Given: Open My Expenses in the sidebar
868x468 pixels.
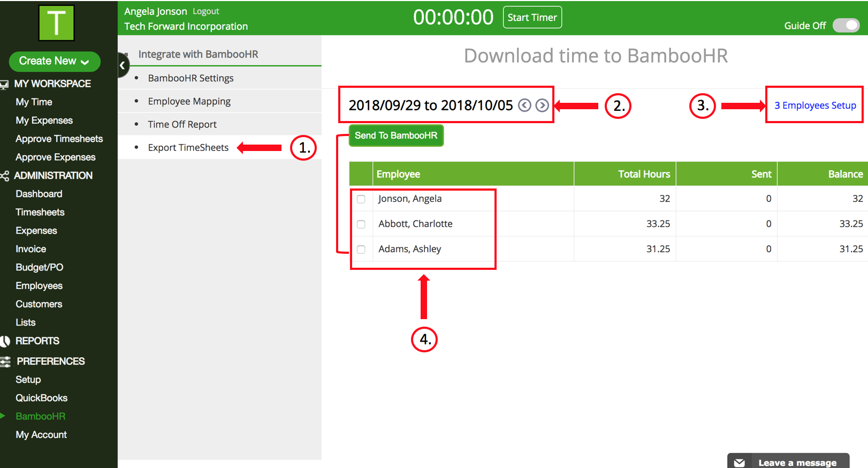Looking at the screenshot, I should click(44, 120).
